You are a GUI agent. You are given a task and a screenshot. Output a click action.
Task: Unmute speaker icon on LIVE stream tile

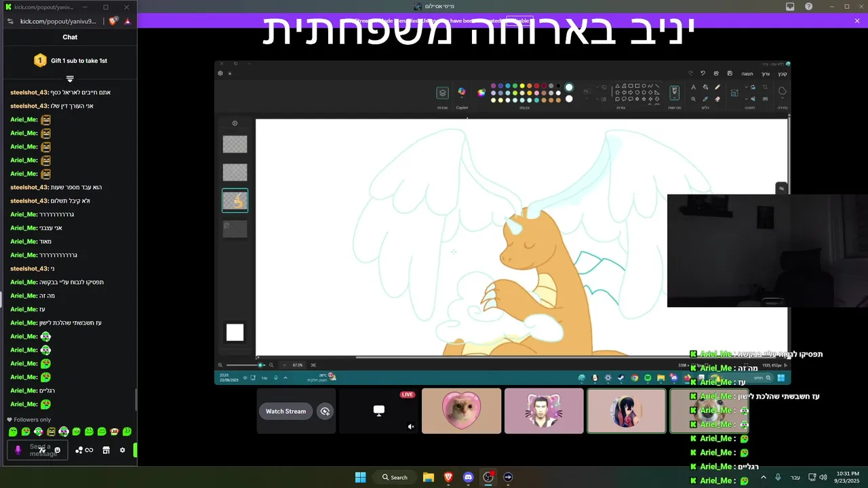(410, 426)
